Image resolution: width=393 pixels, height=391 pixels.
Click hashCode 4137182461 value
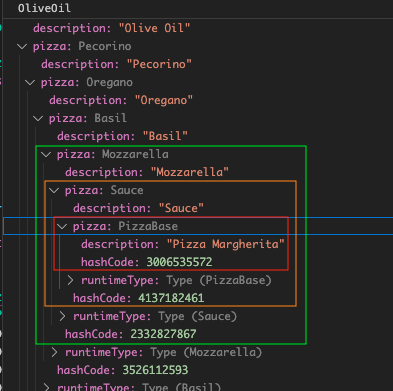[x=171, y=298]
